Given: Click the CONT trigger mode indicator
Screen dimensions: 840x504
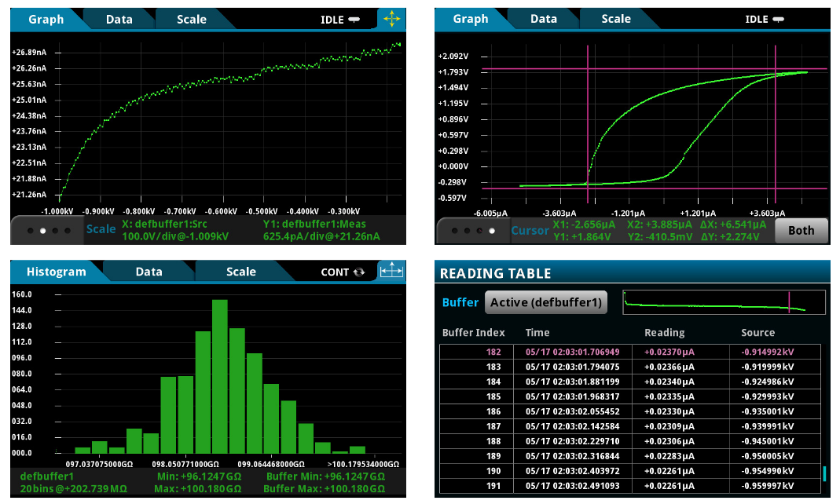Looking at the screenshot, I should pos(343,272).
